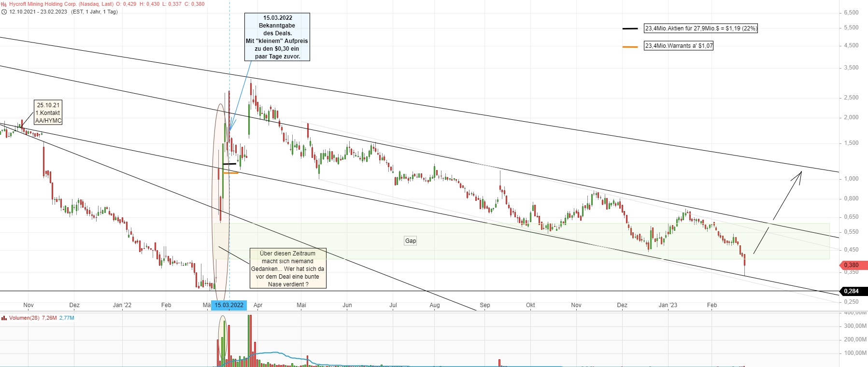Click the black 0,284 price level label
This screenshot has width=868, height=367.
[x=854, y=291]
